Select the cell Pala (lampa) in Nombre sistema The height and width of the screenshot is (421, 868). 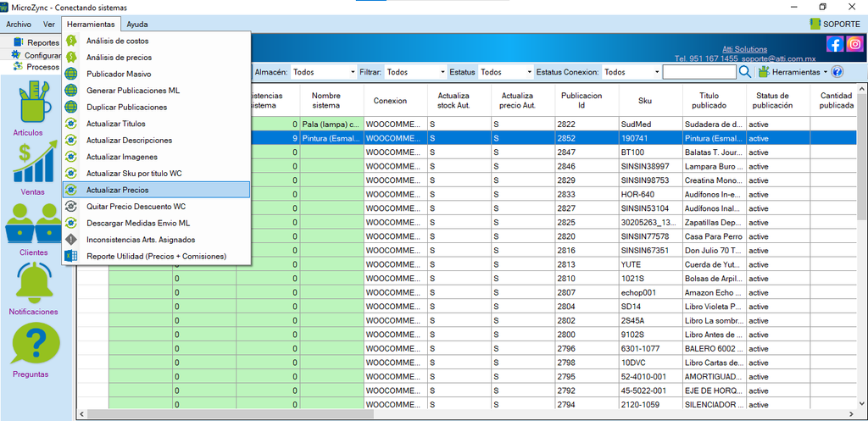331,125
